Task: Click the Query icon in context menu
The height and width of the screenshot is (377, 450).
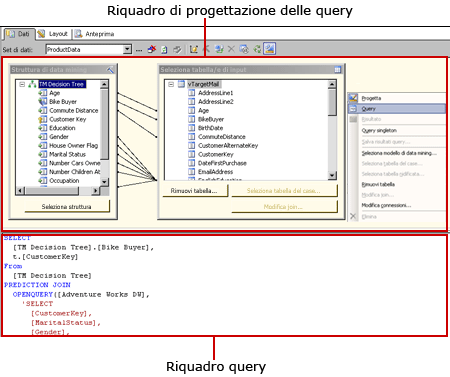Action: pyautogui.click(x=353, y=109)
